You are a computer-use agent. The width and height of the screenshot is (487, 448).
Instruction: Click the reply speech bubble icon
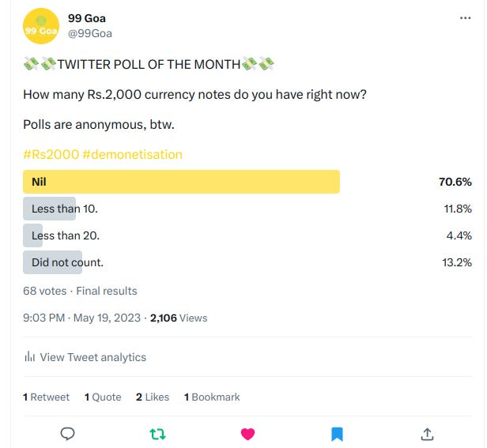pos(67,434)
